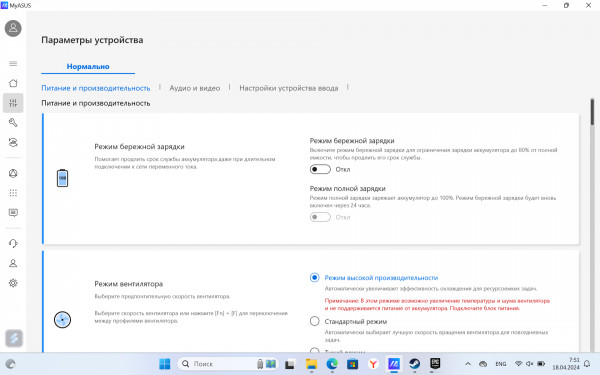Open the apps grid sidebar icon
This screenshot has width=600, height=375.
point(13,193)
